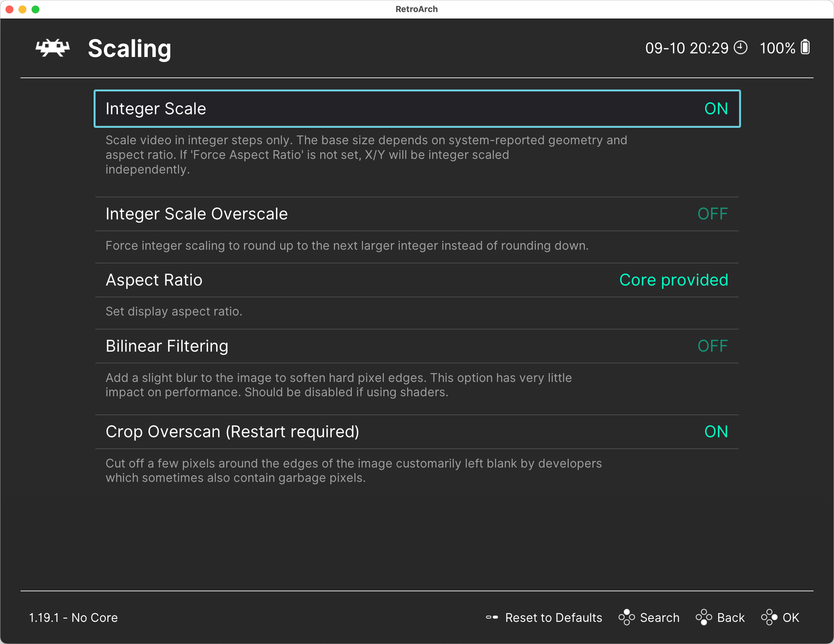The image size is (834, 644).
Task: Toggle Integer Scale ON value
Action: click(716, 109)
